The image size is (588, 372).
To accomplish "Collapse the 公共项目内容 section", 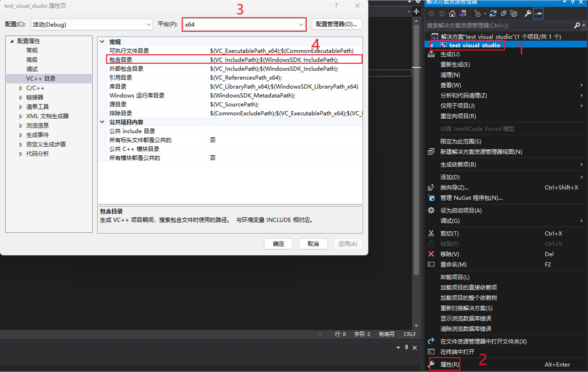I will [x=102, y=122].
